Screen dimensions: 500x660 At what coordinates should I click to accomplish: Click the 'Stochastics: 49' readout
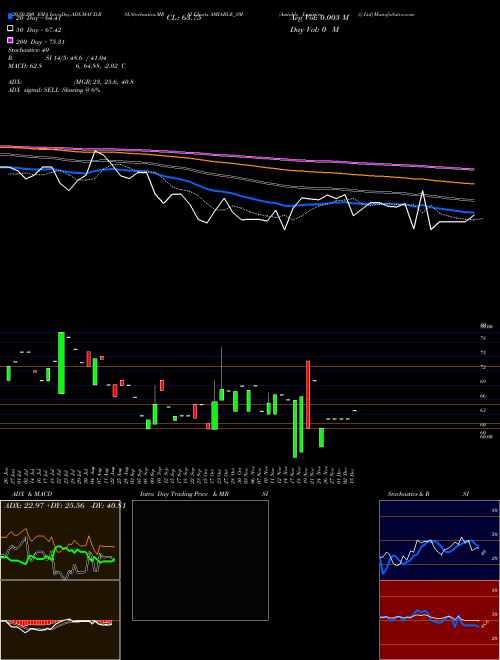(29, 50)
